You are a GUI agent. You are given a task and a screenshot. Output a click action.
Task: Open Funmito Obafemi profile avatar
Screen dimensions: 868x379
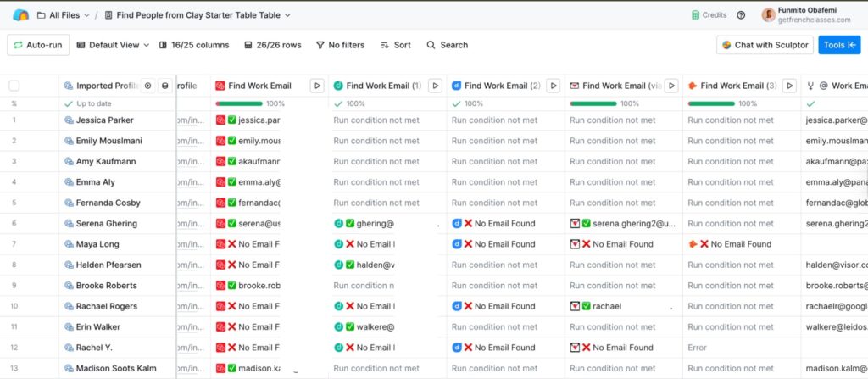(x=768, y=15)
